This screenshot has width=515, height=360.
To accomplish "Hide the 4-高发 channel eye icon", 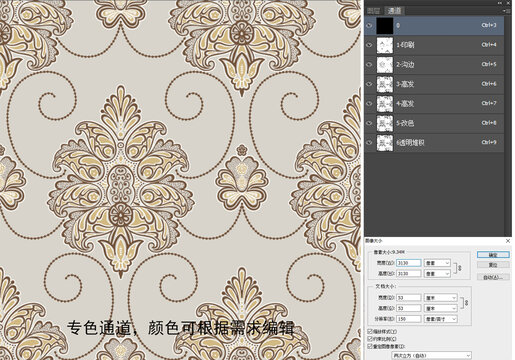I will click(369, 104).
